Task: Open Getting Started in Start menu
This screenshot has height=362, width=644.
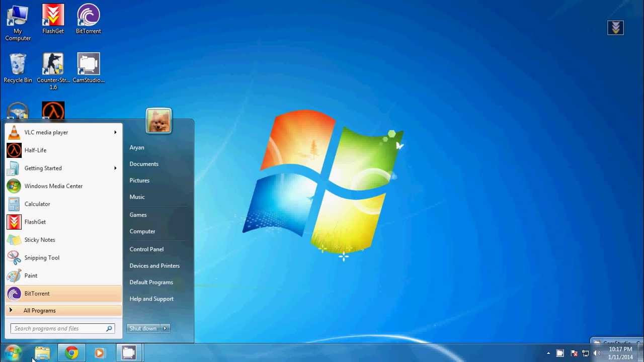Action: pyautogui.click(x=63, y=168)
